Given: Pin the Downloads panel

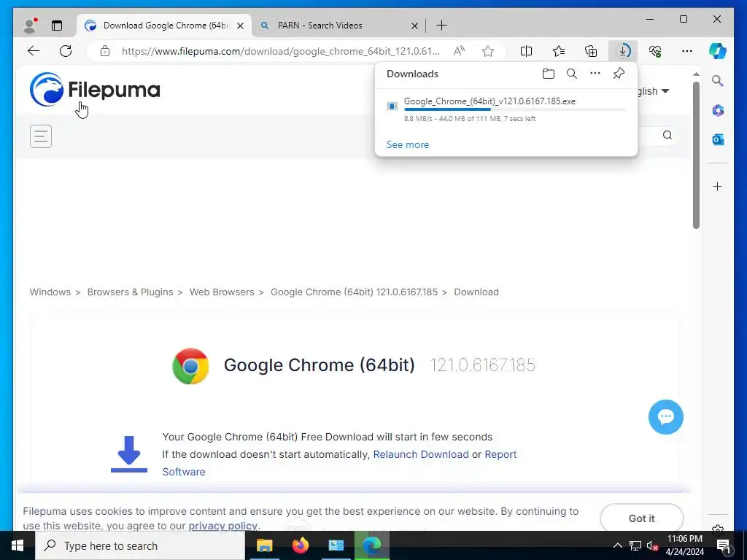Looking at the screenshot, I should [619, 74].
